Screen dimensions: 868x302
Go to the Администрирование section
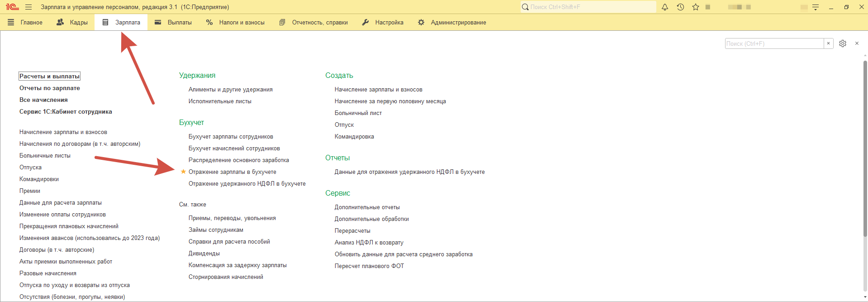452,22
